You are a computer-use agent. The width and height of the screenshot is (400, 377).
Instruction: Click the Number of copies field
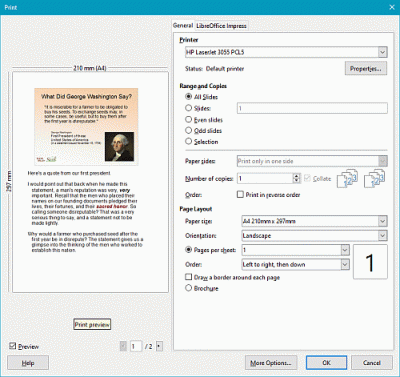pos(265,178)
